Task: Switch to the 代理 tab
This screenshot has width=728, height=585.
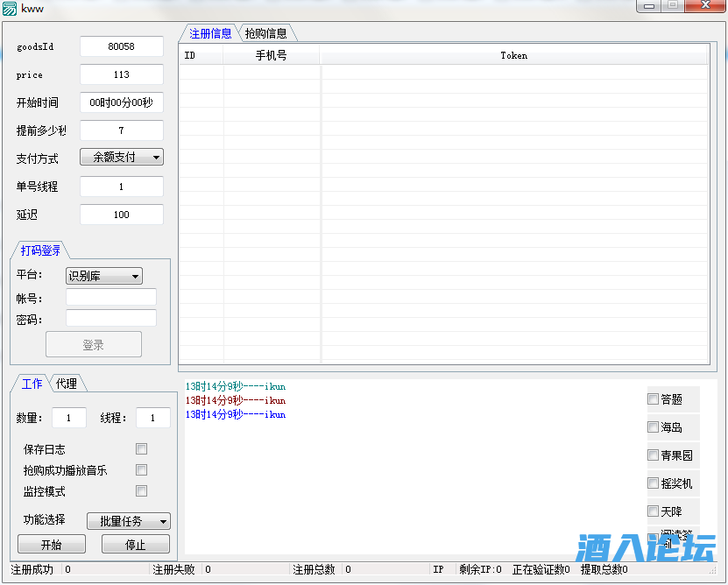Action: click(66, 384)
